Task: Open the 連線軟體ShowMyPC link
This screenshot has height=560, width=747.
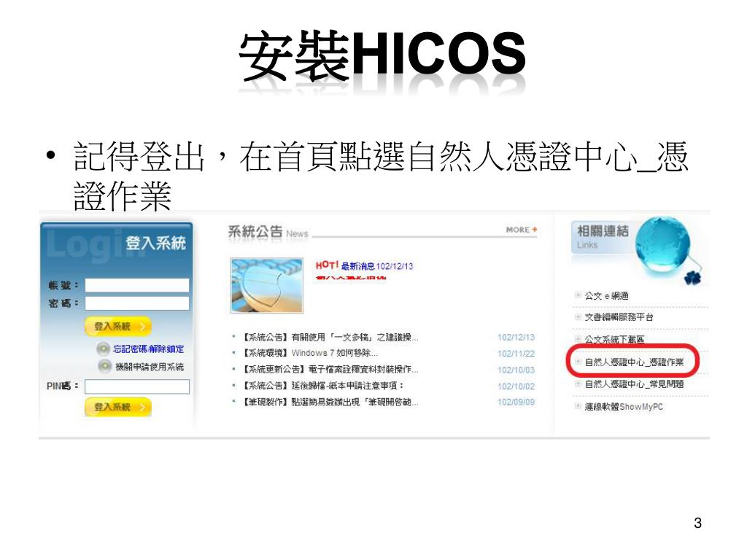Action: point(624,407)
